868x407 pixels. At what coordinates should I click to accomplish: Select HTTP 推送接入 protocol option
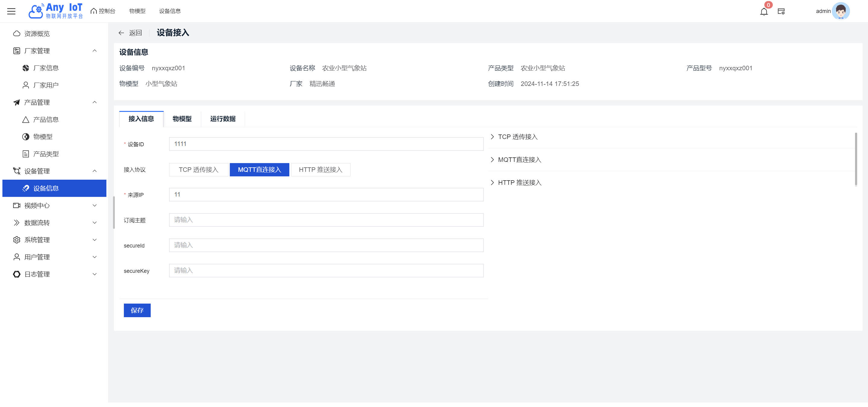[320, 170]
